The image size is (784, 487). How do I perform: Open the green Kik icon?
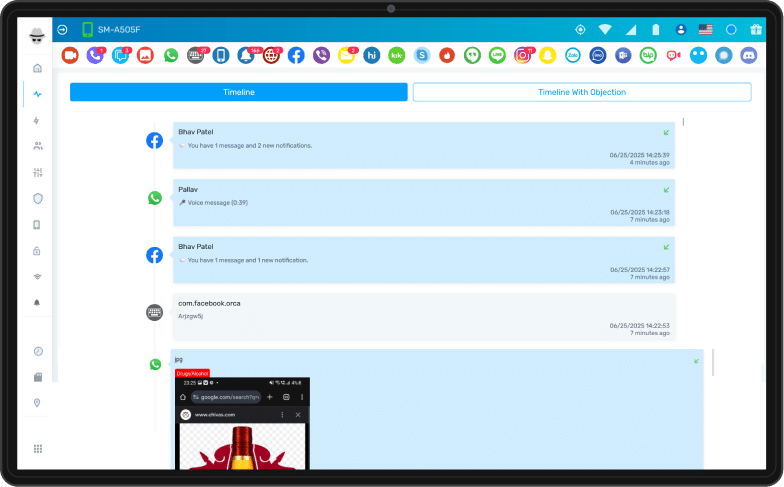pyautogui.click(x=396, y=56)
